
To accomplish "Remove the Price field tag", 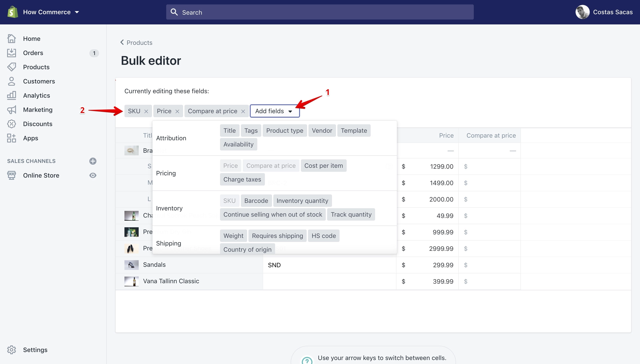I will pyautogui.click(x=177, y=111).
